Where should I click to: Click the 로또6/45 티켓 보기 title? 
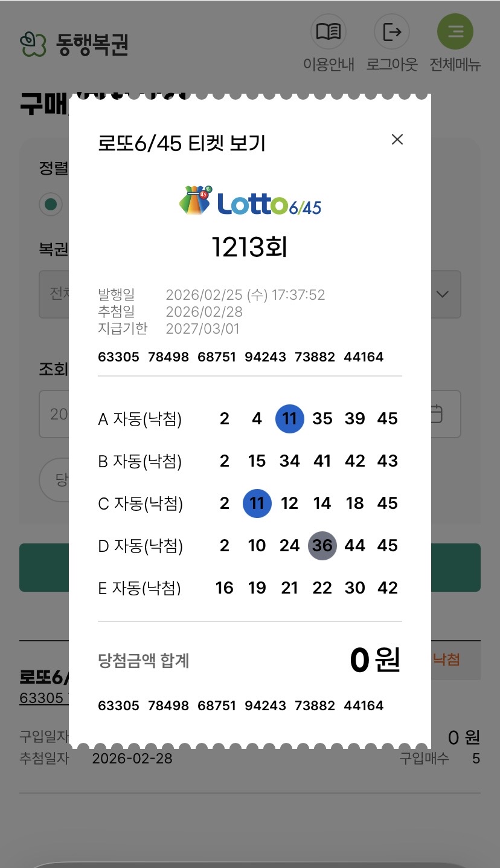pyautogui.click(x=182, y=144)
